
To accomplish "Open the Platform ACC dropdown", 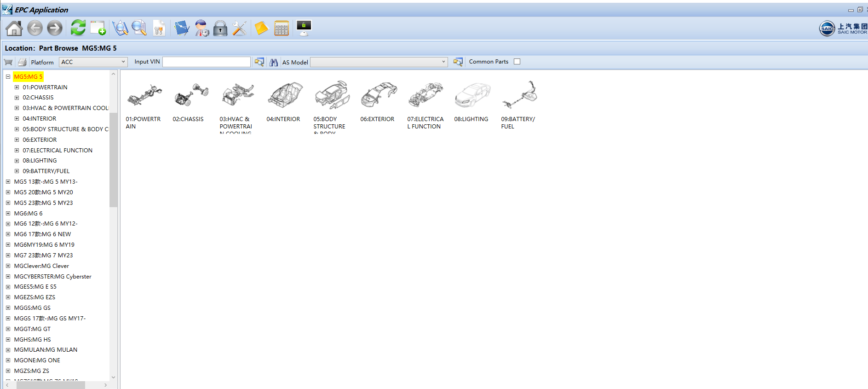I will 93,62.
